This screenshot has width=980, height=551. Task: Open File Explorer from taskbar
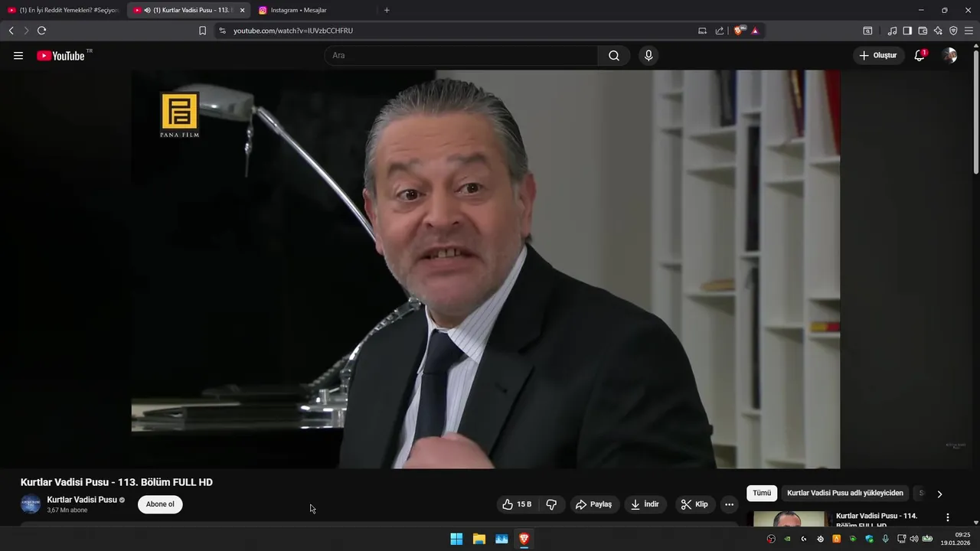[x=479, y=539]
